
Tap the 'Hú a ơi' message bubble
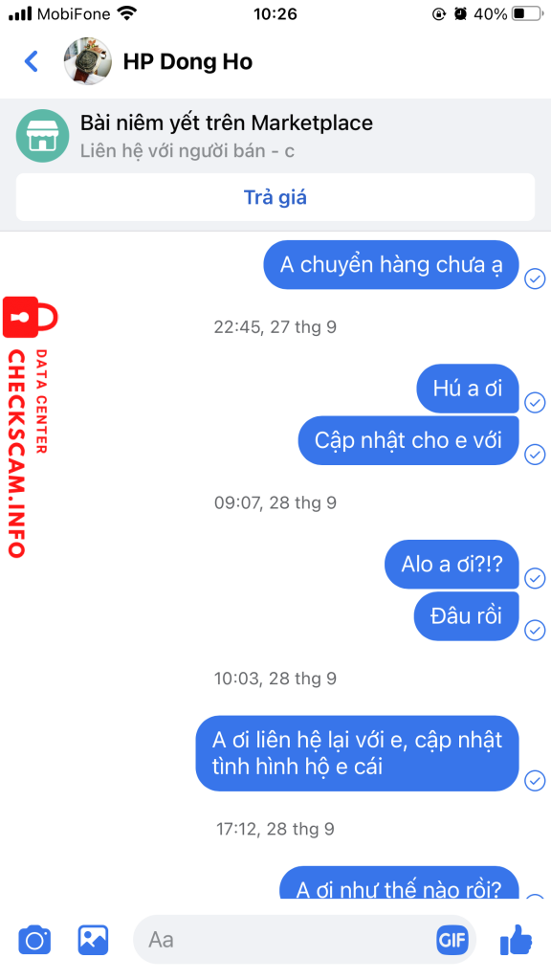point(467,389)
